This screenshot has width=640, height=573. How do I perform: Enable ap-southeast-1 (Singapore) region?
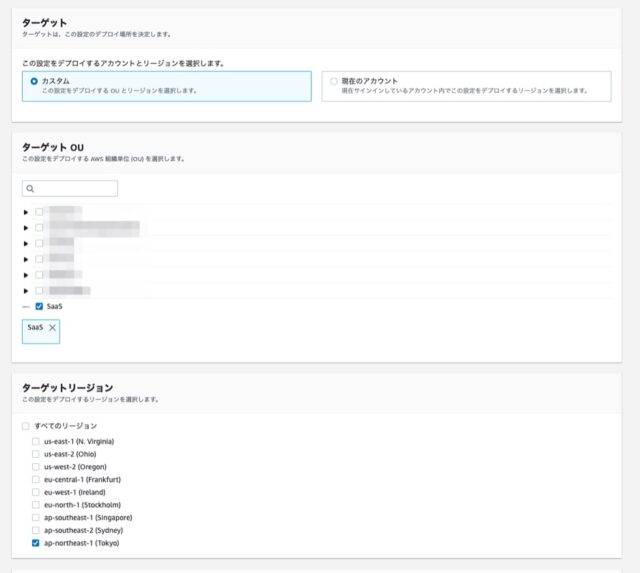(36, 518)
